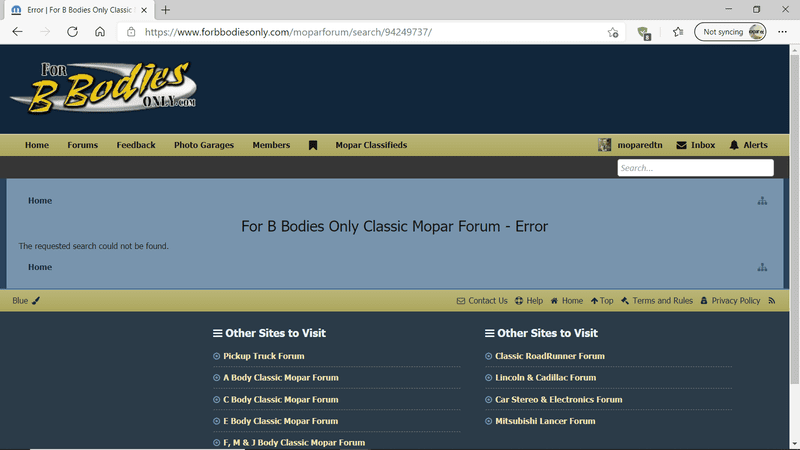Click the Alerts bell icon
Image resolution: width=800 pixels, height=450 pixels.
pos(734,145)
